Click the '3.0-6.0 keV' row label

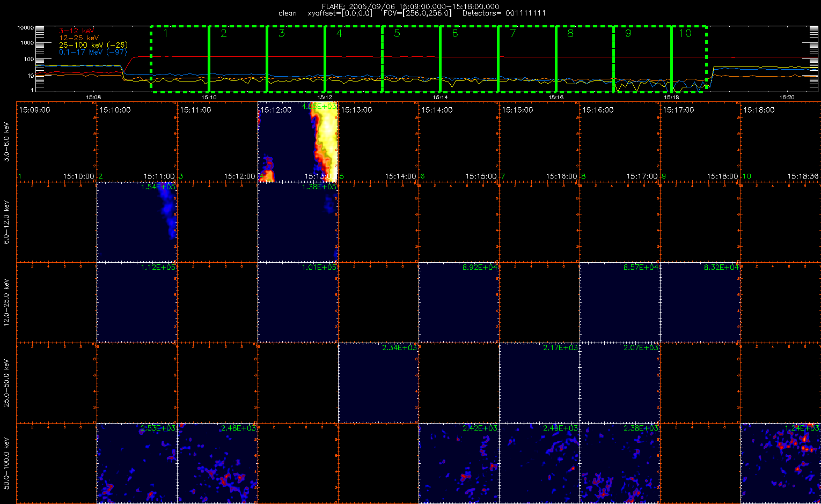pyautogui.click(x=6, y=142)
